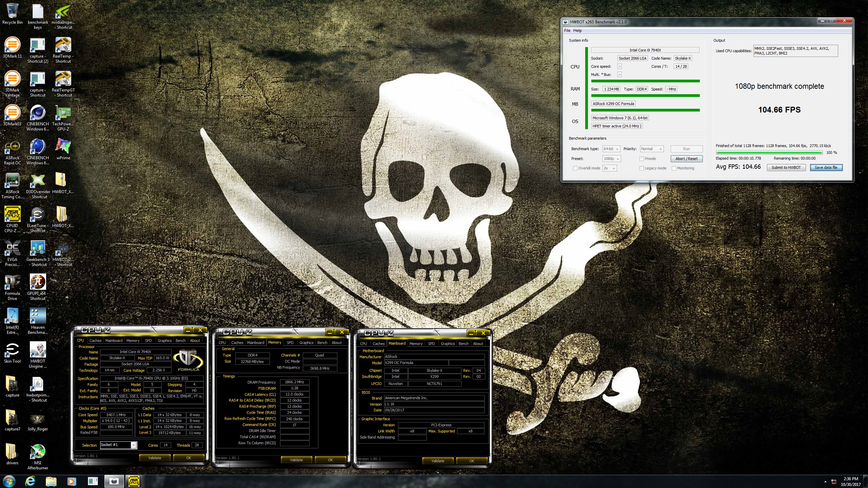Click Save data file button
The width and height of the screenshot is (868, 488).
(x=826, y=167)
